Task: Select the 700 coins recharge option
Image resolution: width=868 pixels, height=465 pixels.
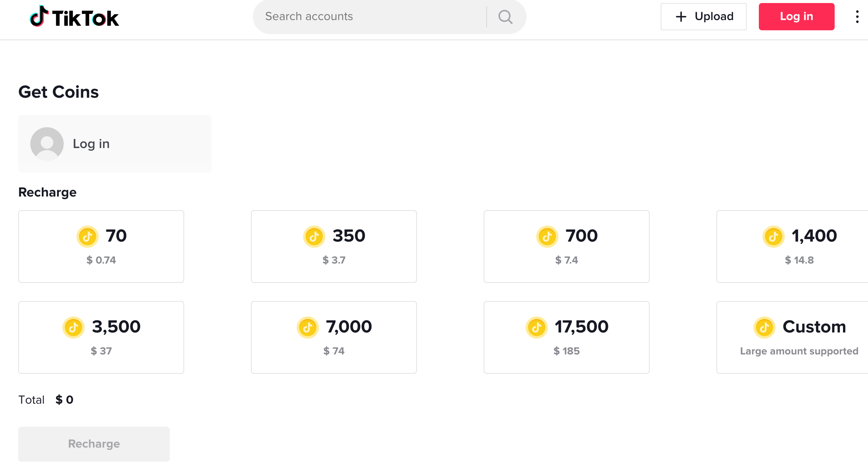Action: click(566, 246)
